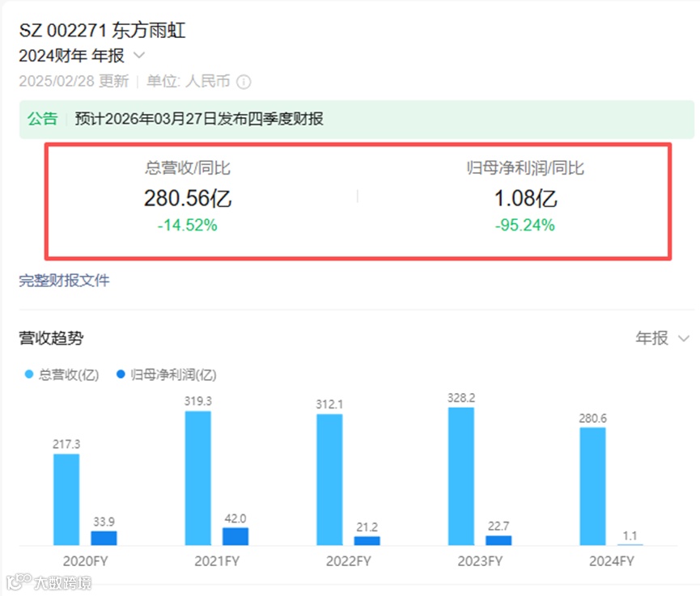Expand the 年报 dropdown in 营收趋势
The height and width of the screenshot is (596, 700).
[x=663, y=338]
